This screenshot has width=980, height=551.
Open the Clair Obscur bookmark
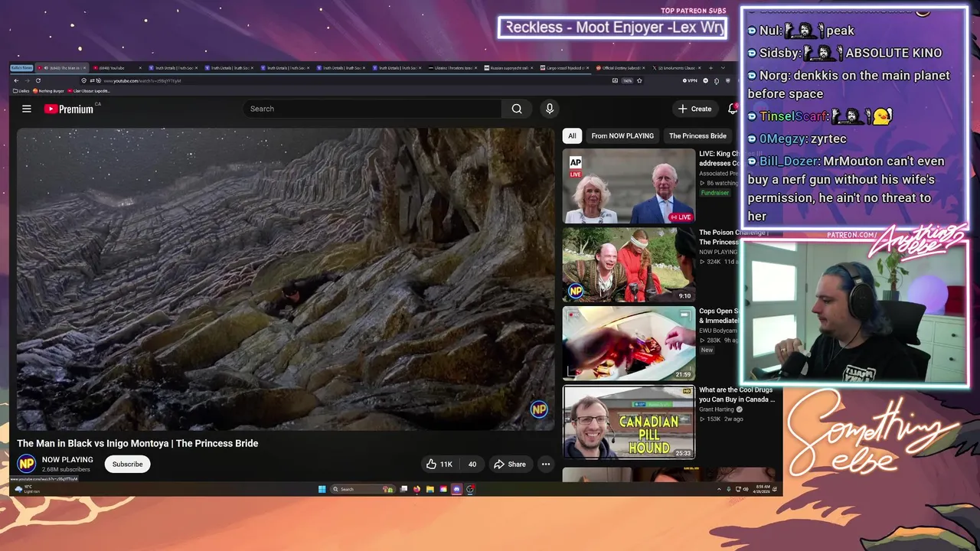pyautogui.click(x=88, y=90)
